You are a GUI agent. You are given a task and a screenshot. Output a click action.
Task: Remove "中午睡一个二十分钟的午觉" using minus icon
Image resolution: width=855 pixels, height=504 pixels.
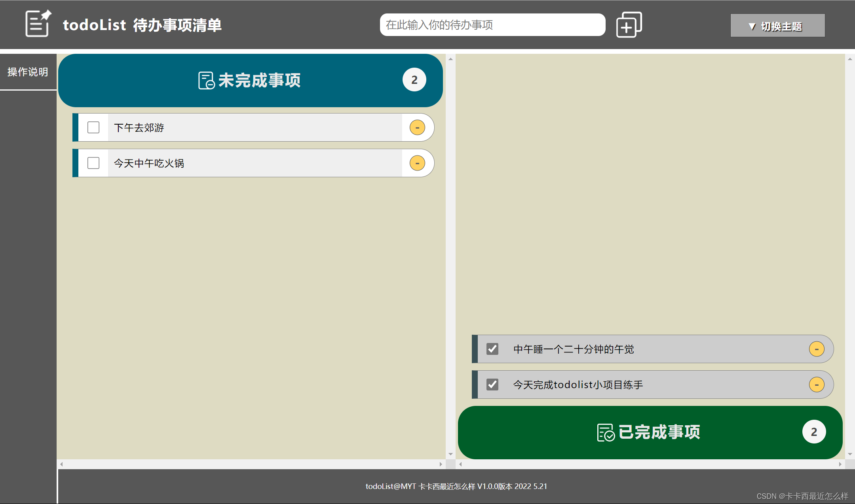[816, 349]
